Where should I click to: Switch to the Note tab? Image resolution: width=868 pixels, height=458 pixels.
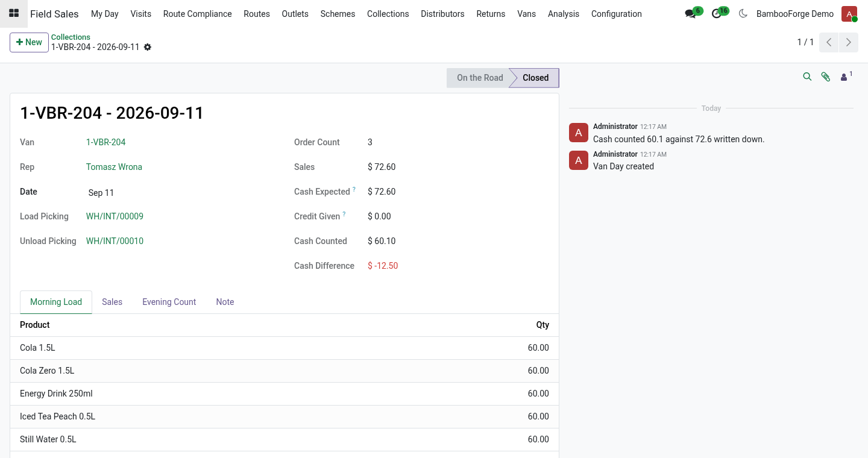225,302
